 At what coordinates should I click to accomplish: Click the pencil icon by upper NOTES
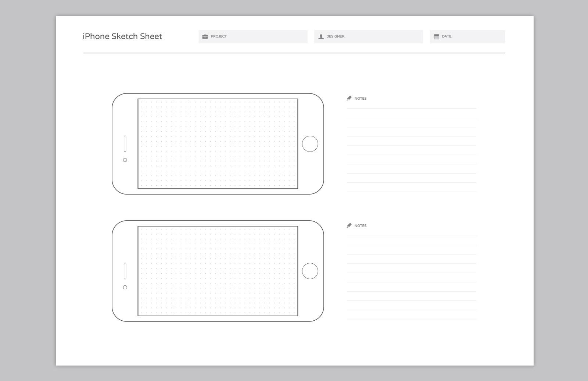coord(349,98)
